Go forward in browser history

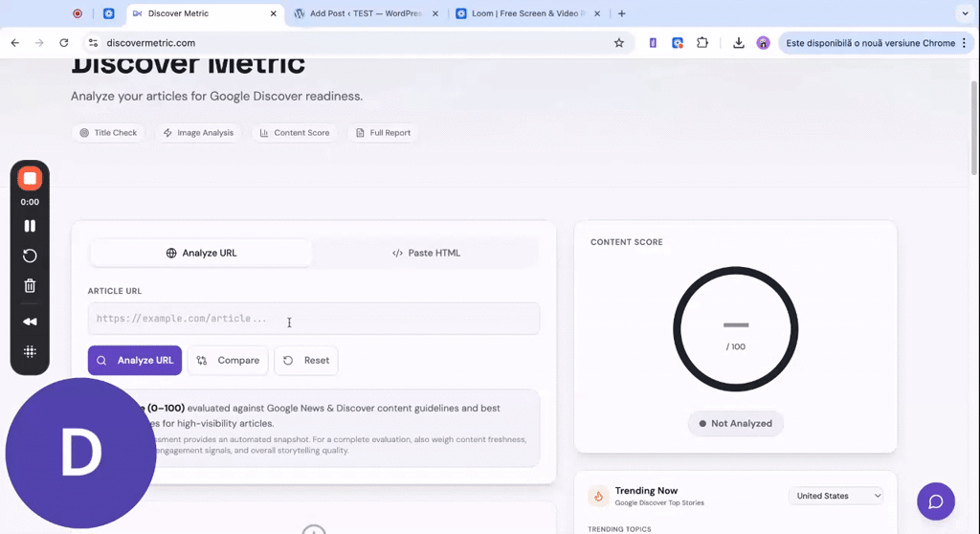(39, 42)
